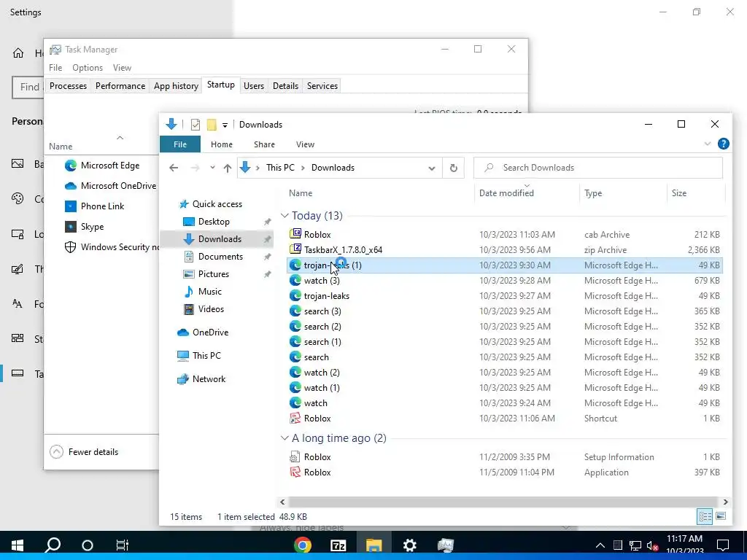This screenshot has height=560, width=747.
Task: Click the New folder quick access toolbar icon
Action: [212, 125]
